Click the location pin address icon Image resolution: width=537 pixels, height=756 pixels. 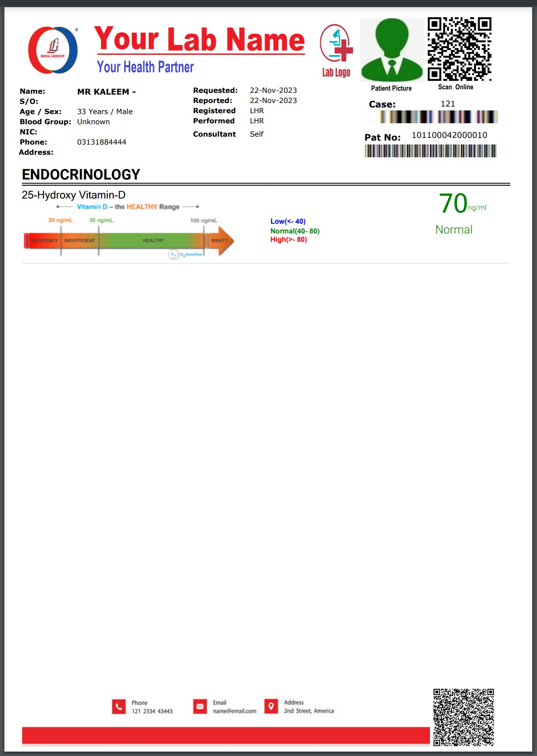271,706
